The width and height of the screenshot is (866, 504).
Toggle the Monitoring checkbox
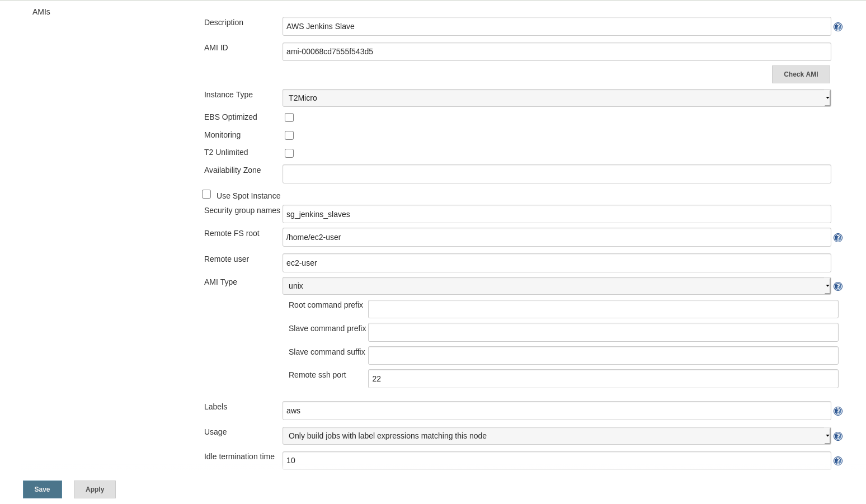[x=289, y=135]
